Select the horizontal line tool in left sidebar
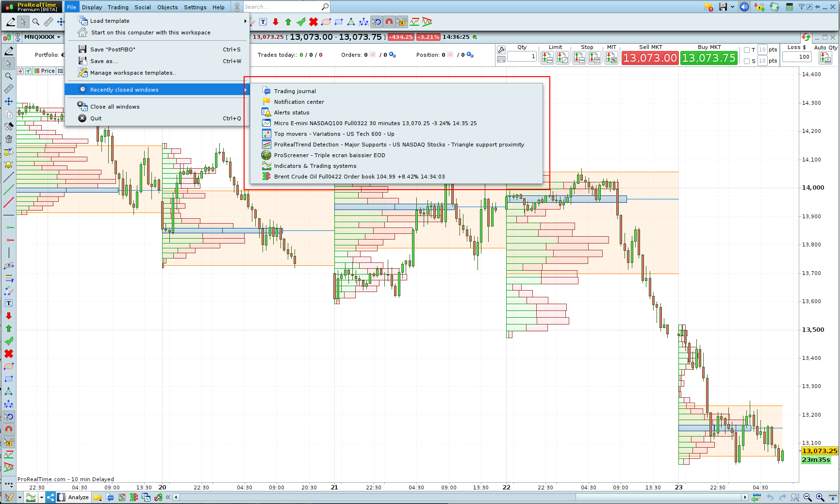840x504 pixels. [9, 215]
